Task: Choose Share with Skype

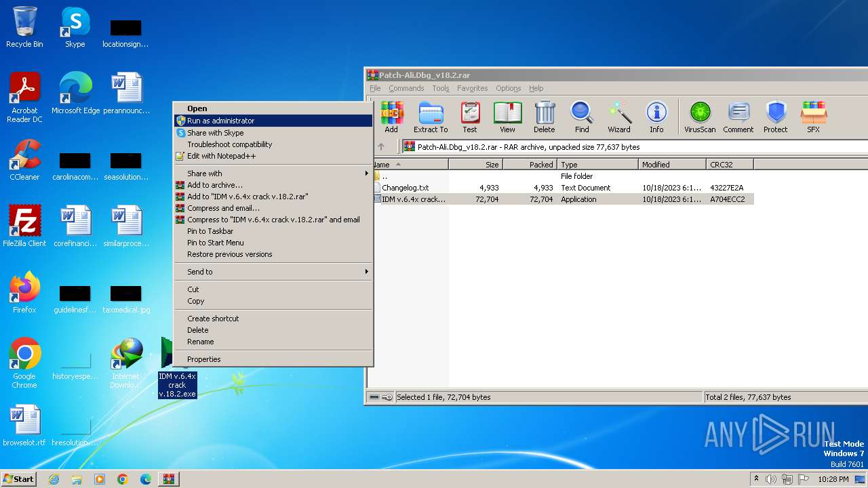Action: tap(273, 133)
